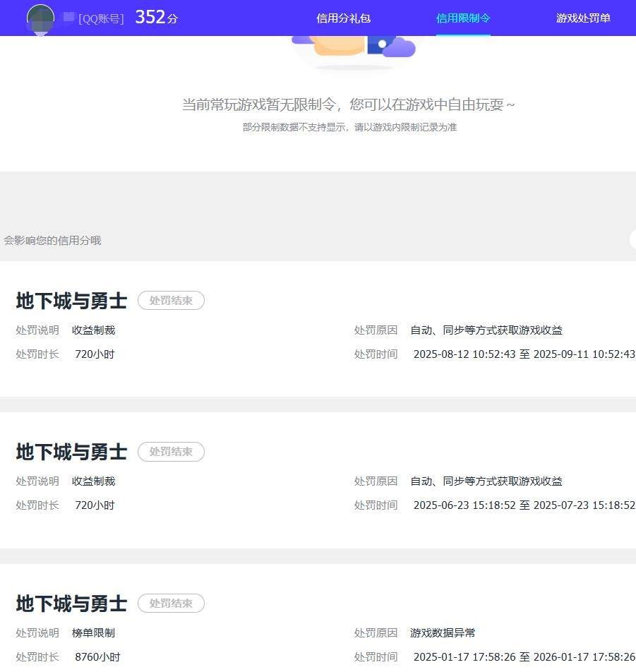Image resolution: width=636 pixels, height=672 pixels.
Task: Click 收益制裁 in the 2025-08-12 record
Action: click(x=93, y=330)
